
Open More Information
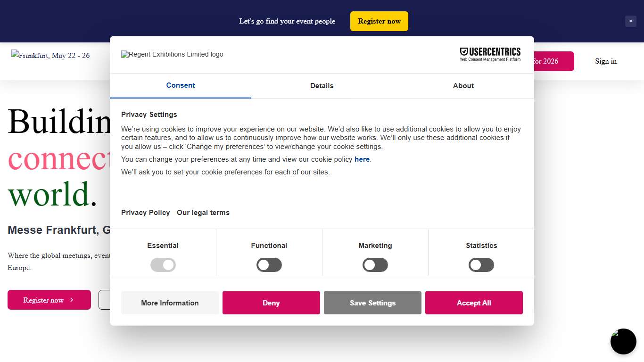[x=170, y=303]
